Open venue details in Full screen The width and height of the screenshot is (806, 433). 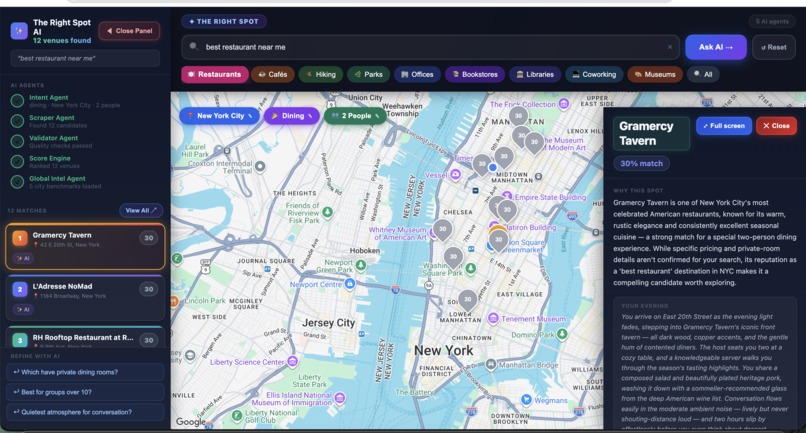pyautogui.click(x=724, y=125)
